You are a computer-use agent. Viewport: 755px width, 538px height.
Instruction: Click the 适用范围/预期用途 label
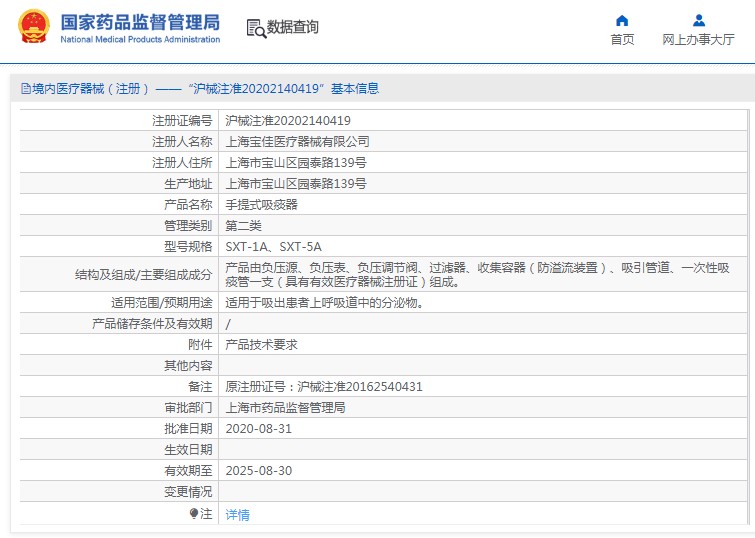(x=162, y=303)
